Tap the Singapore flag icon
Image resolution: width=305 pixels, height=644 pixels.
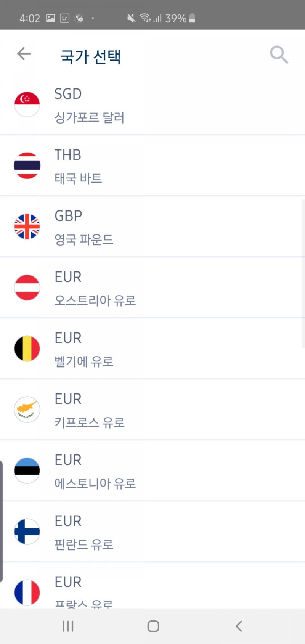point(27,104)
